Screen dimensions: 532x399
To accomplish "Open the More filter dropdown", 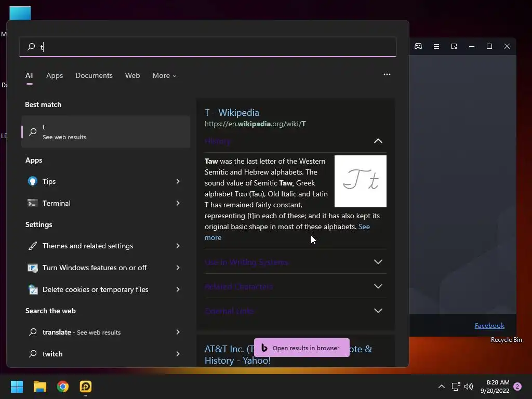I will click(x=165, y=76).
